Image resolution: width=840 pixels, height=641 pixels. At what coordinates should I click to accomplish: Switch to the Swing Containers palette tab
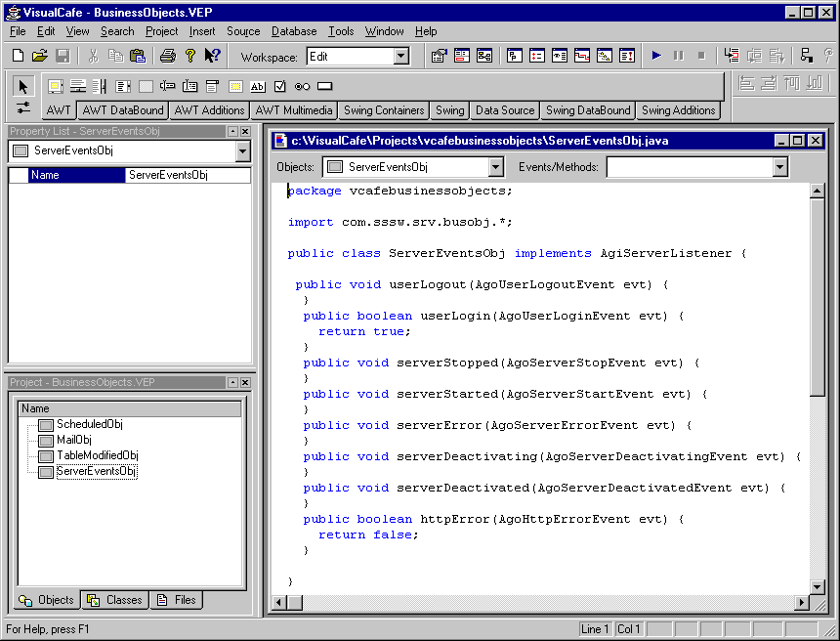pyautogui.click(x=384, y=110)
